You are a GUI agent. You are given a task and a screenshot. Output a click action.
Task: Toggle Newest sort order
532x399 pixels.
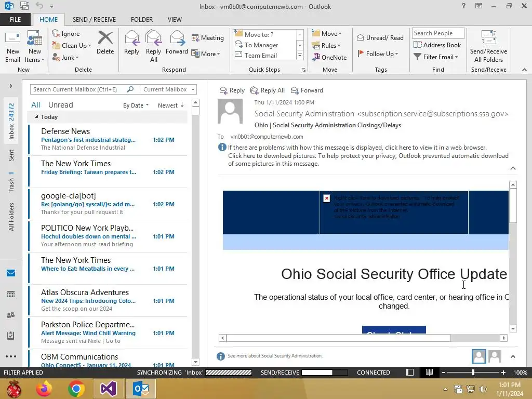170,105
